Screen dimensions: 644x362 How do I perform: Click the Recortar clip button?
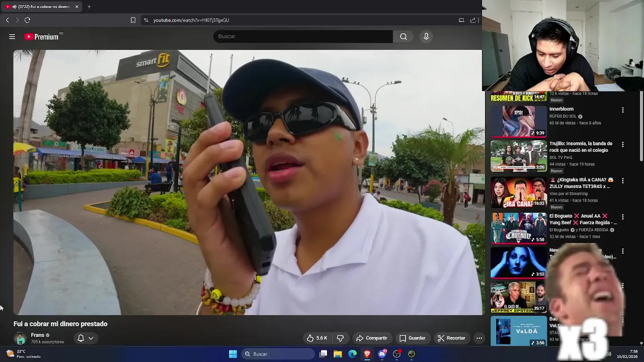coord(451,338)
